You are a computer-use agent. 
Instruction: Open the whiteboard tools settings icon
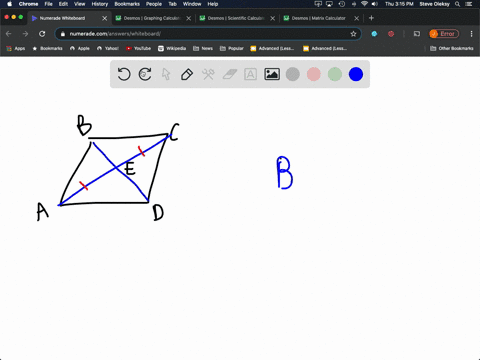pyautogui.click(x=208, y=74)
